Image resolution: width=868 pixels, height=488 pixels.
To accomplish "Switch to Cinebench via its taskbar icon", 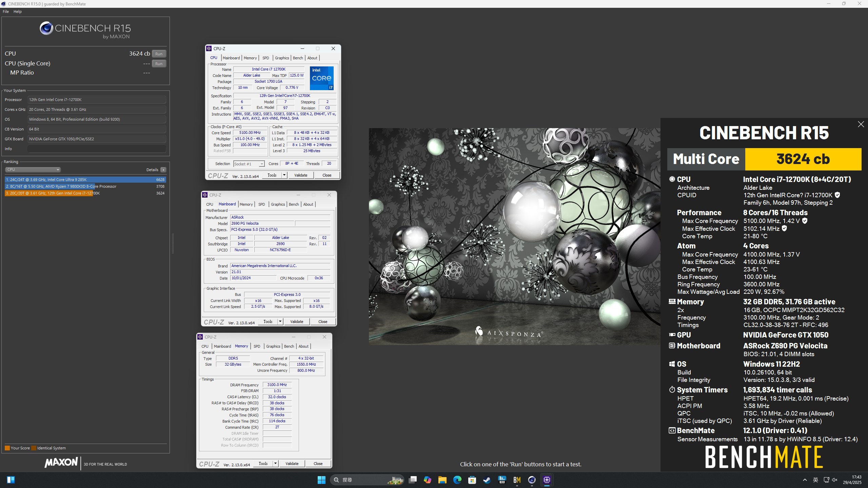I will click(x=532, y=480).
